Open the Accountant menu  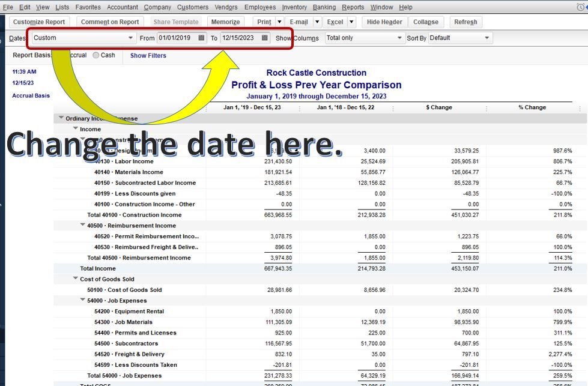123,7
